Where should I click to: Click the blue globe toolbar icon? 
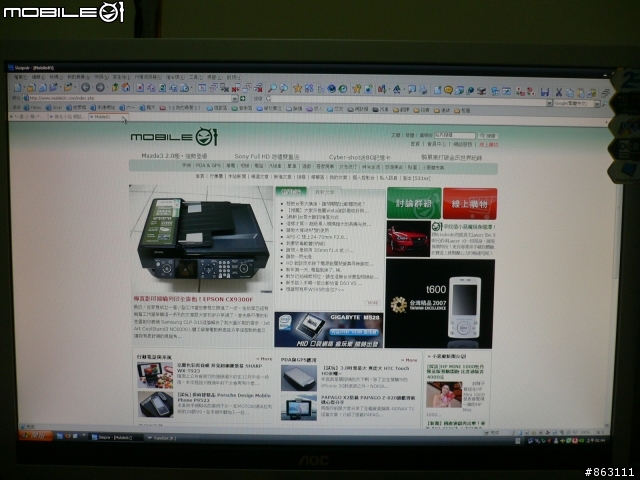[x=331, y=89]
